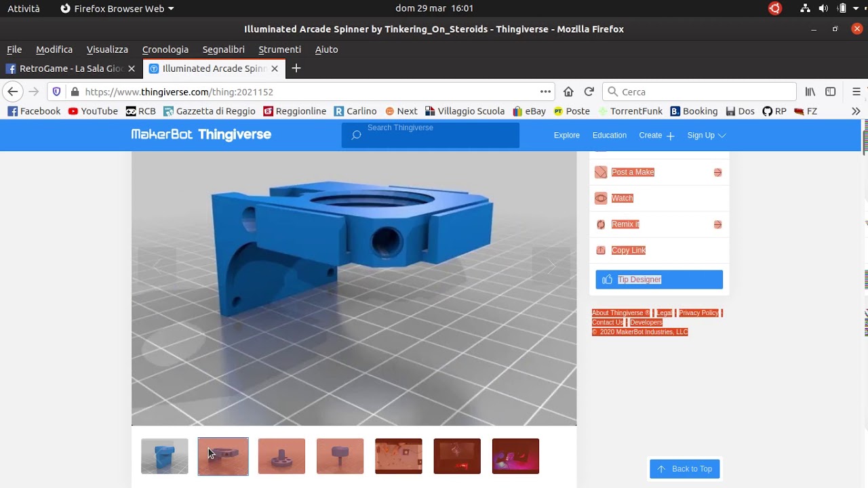Open the Create plus menu
Image resolution: width=868 pixels, height=488 pixels.
[656, 136]
